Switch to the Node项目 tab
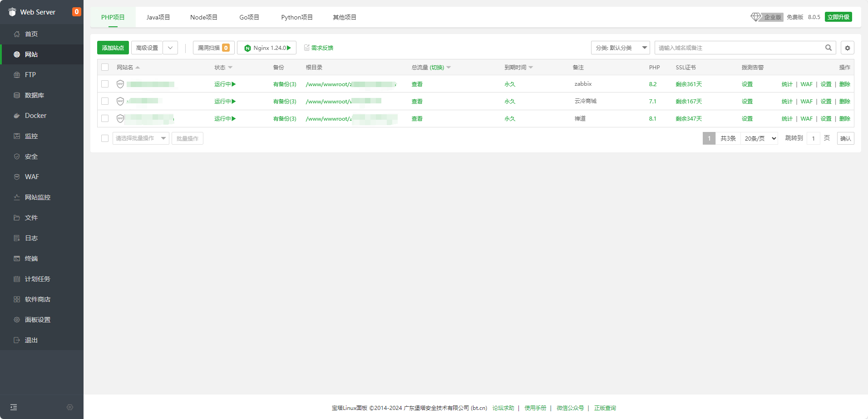Viewport: 868px width, 419px height. [204, 17]
